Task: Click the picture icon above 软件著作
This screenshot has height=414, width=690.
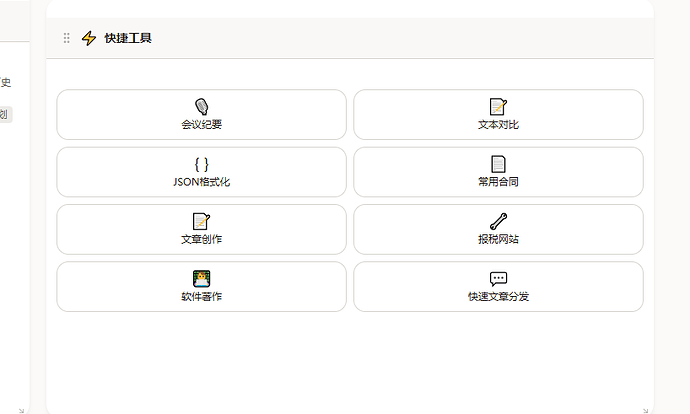Action: click(201, 279)
